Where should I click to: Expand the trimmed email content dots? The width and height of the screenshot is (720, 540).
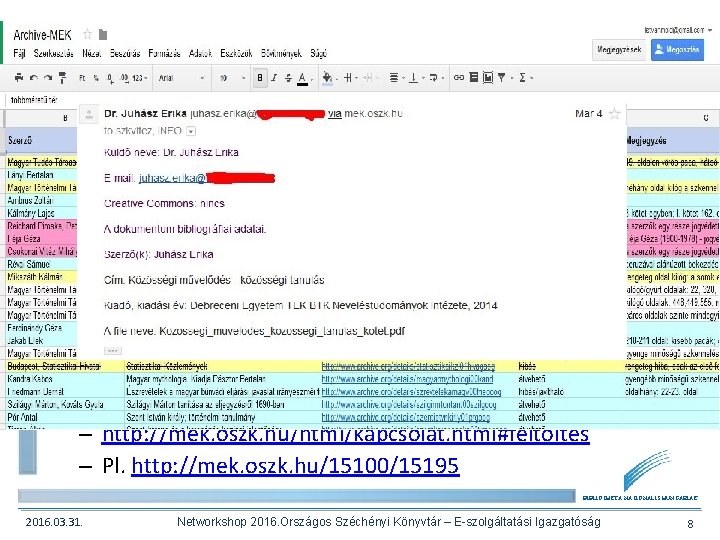112,351
